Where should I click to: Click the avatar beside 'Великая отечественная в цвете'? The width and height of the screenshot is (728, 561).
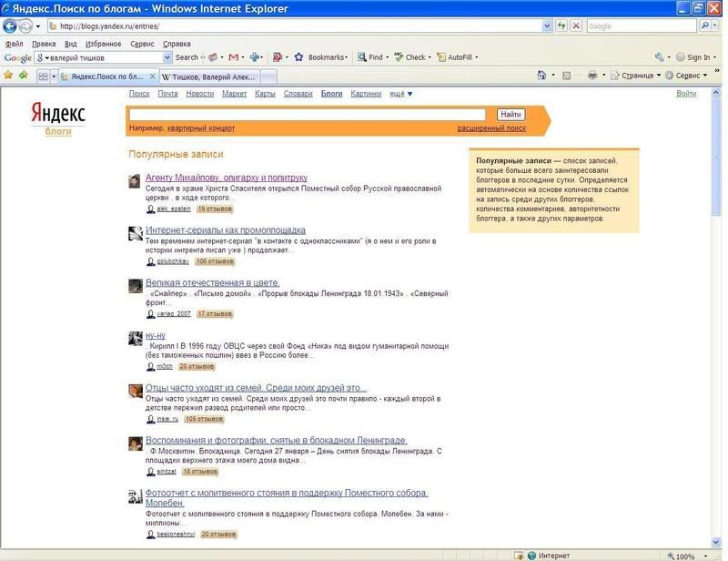(135, 286)
